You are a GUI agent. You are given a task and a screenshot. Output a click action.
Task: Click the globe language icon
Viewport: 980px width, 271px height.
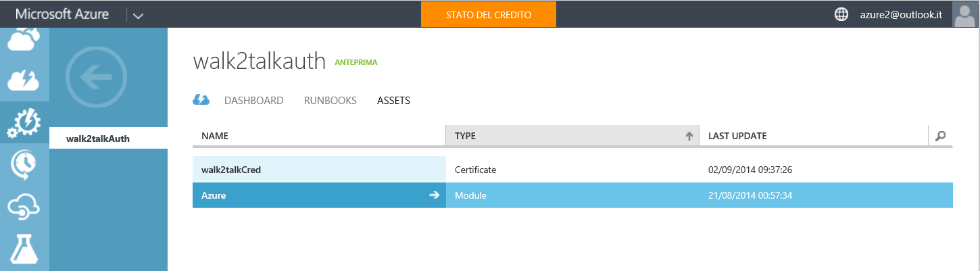coord(841,14)
